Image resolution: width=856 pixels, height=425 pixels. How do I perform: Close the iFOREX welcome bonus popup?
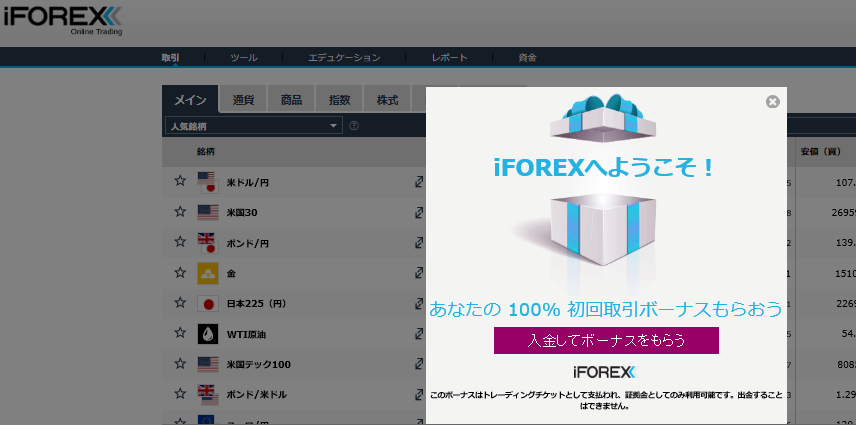coord(772,101)
